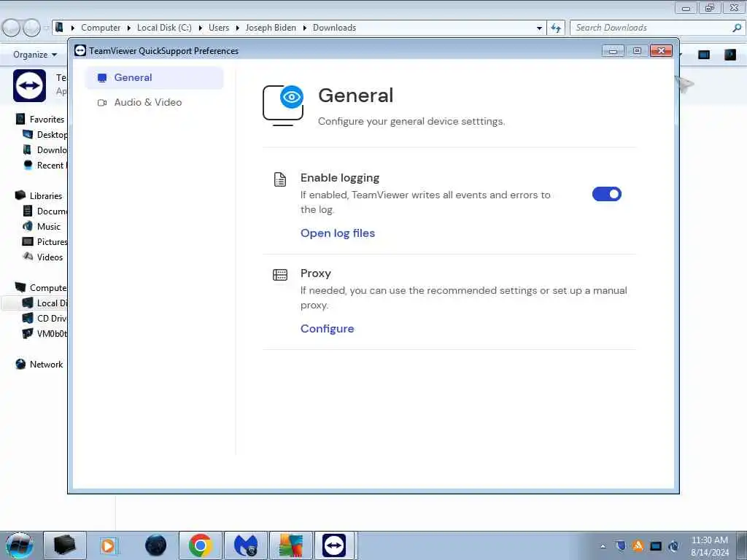Click the shield icon in system tray

(x=620, y=545)
